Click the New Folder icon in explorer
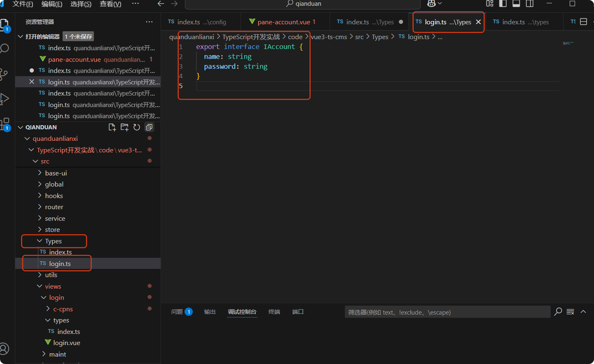The image size is (594, 364). pos(124,128)
